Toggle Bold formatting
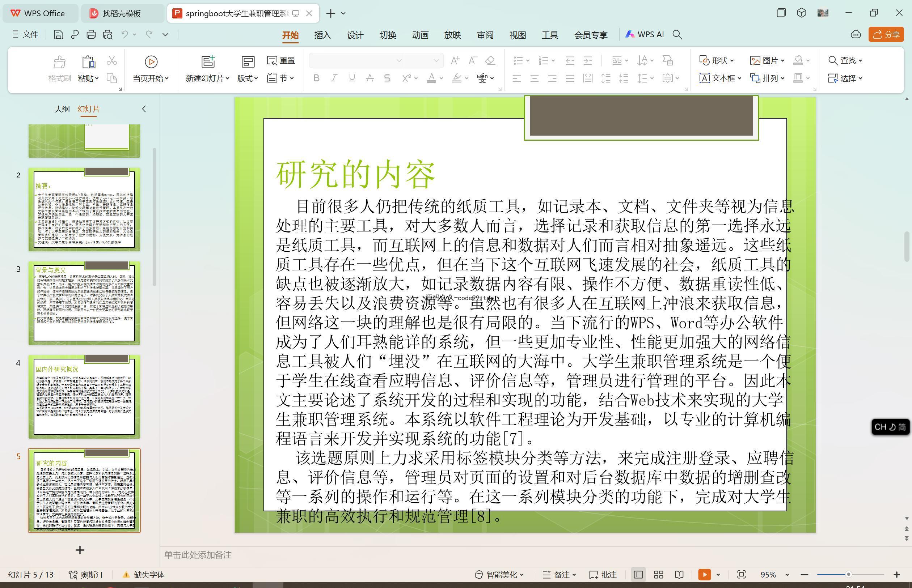The image size is (912, 588). pyautogui.click(x=316, y=78)
